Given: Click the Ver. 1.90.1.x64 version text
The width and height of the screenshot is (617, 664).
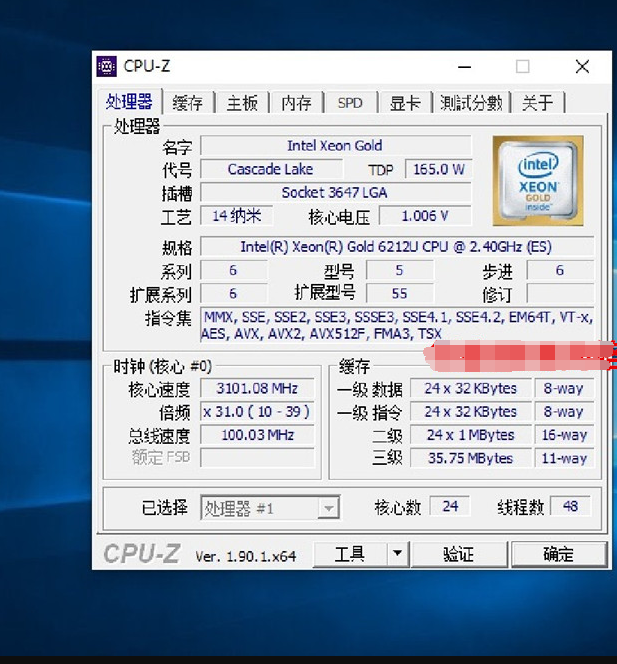Looking at the screenshot, I should (x=246, y=556).
